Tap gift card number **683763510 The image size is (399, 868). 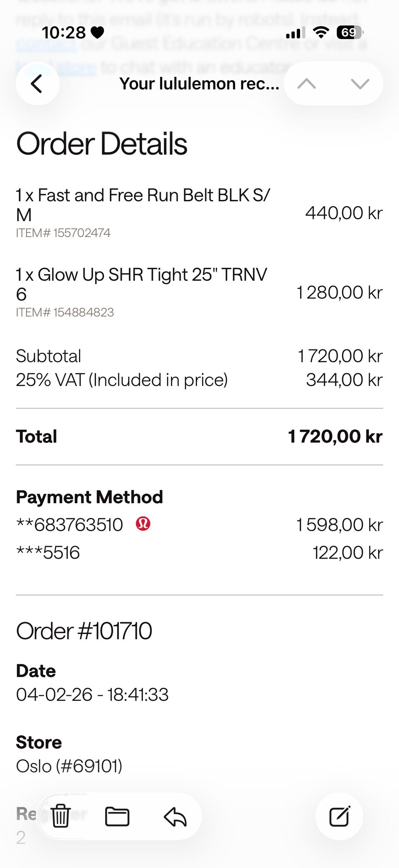coord(70,525)
